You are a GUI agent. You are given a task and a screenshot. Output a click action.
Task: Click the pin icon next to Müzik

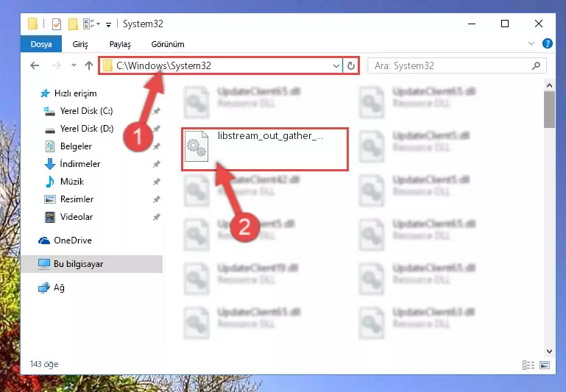pyautogui.click(x=156, y=182)
